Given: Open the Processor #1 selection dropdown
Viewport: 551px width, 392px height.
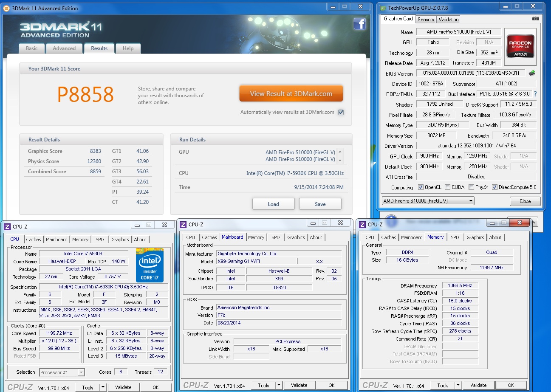Looking at the screenshot, I should click(x=62, y=372).
